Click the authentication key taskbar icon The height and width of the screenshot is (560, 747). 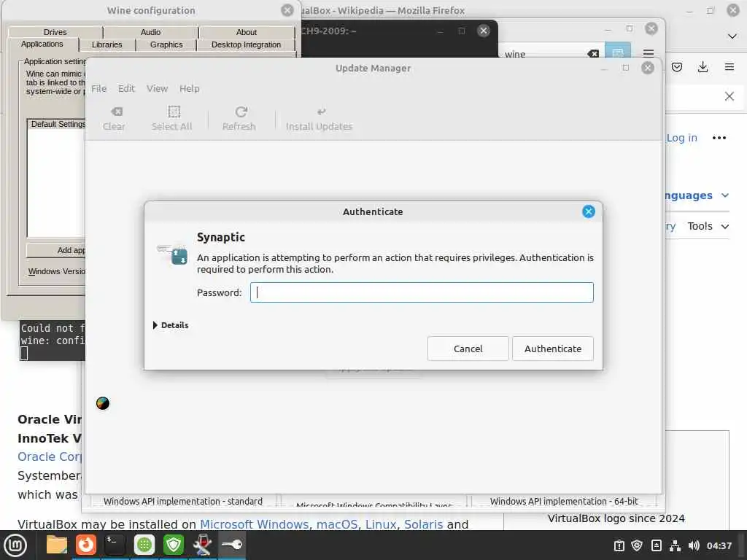click(232, 545)
